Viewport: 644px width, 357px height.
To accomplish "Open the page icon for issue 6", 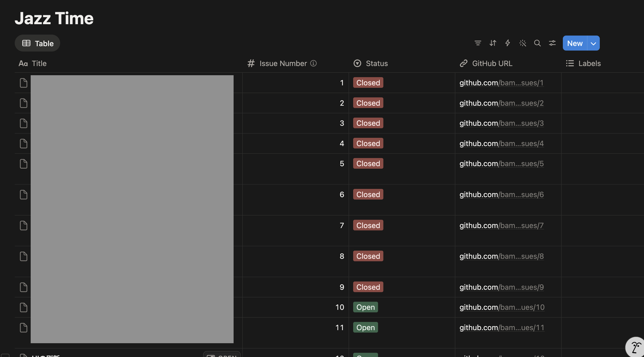I will [23, 194].
